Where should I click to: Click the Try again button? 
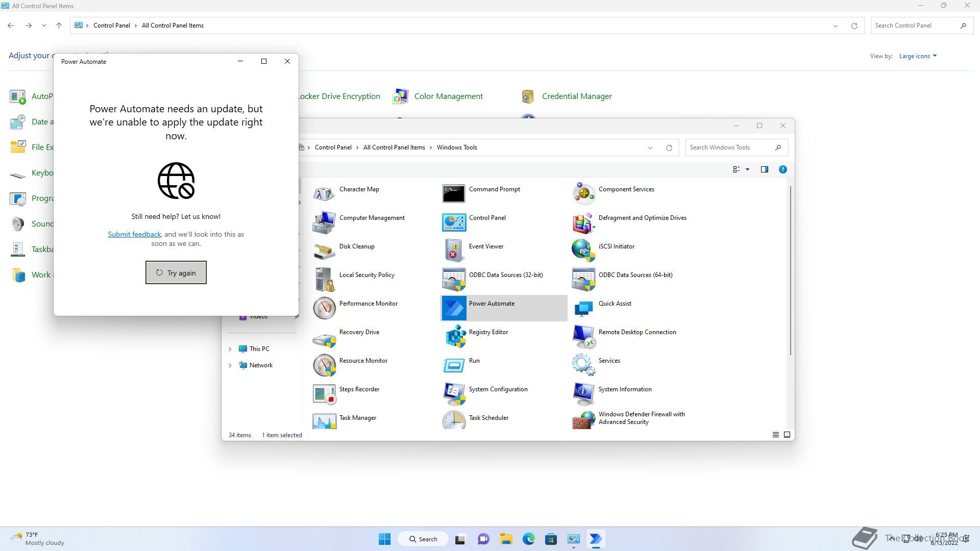(x=176, y=272)
